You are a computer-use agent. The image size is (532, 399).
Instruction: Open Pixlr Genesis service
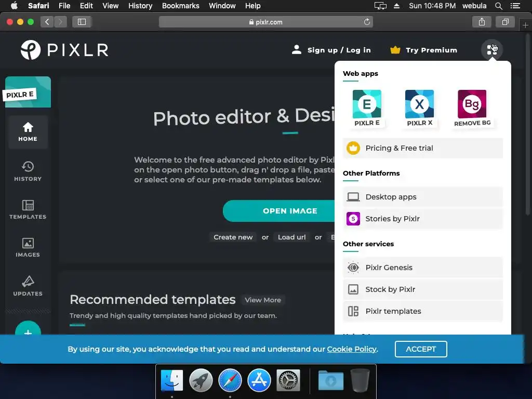click(423, 268)
